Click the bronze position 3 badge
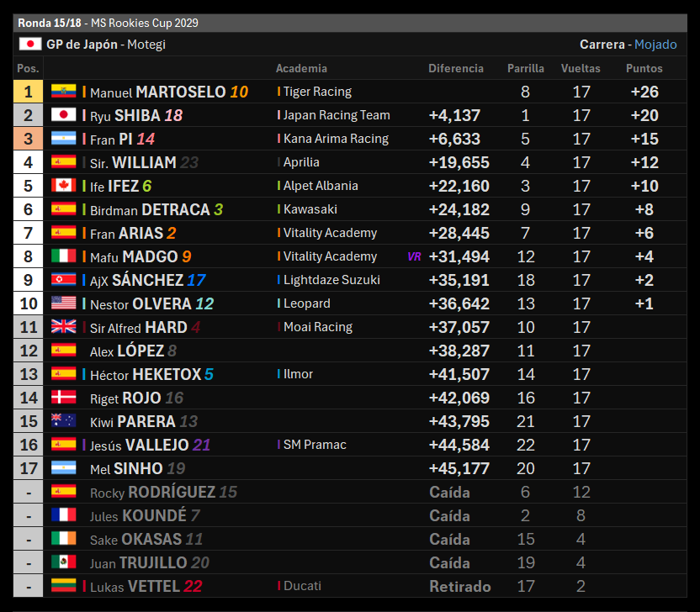This screenshot has width=700, height=612. [x=28, y=139]
